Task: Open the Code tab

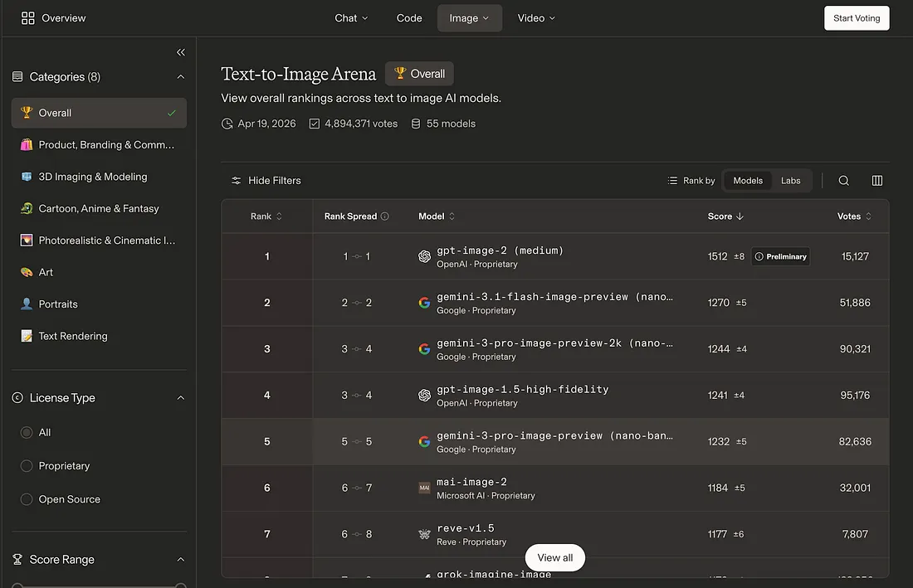Action: [x=409, y=18]
